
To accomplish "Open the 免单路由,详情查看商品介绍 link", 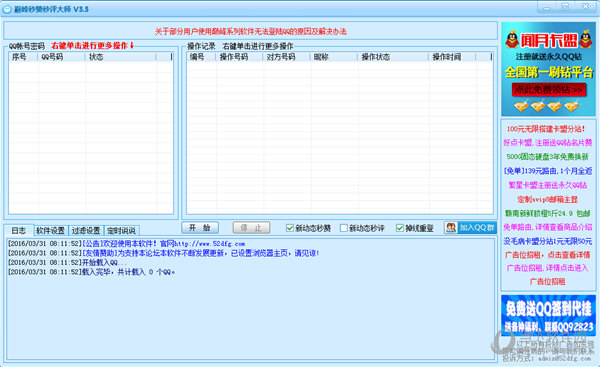I will point(548,227).
